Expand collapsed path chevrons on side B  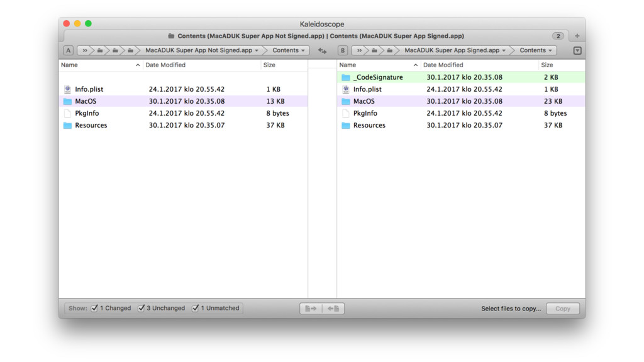359,50
